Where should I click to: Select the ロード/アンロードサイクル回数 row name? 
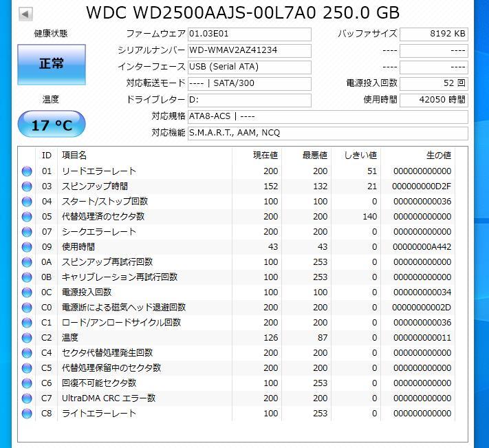click(121, 323)
